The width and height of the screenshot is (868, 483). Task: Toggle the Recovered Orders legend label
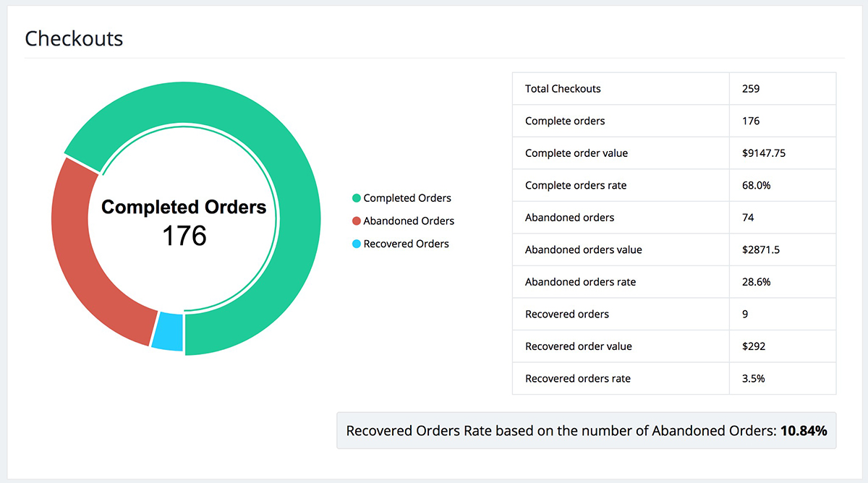tap(406, 244)
